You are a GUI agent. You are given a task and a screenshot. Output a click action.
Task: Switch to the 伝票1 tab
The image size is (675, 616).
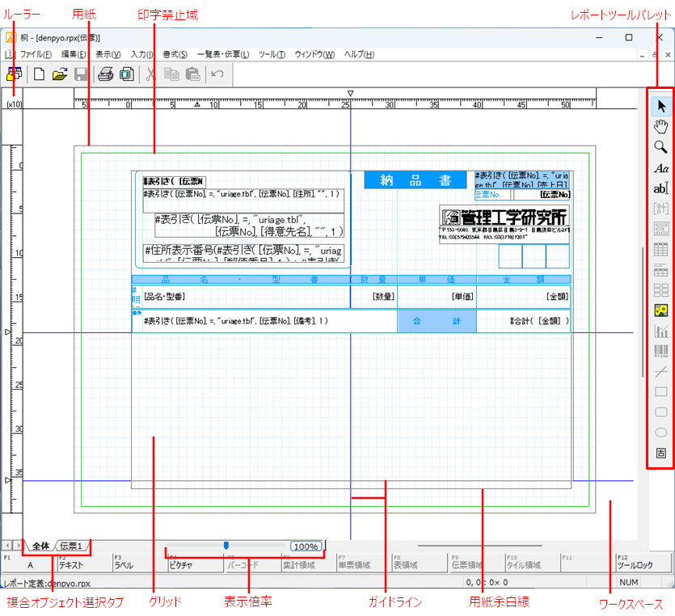tap(73, 546)
